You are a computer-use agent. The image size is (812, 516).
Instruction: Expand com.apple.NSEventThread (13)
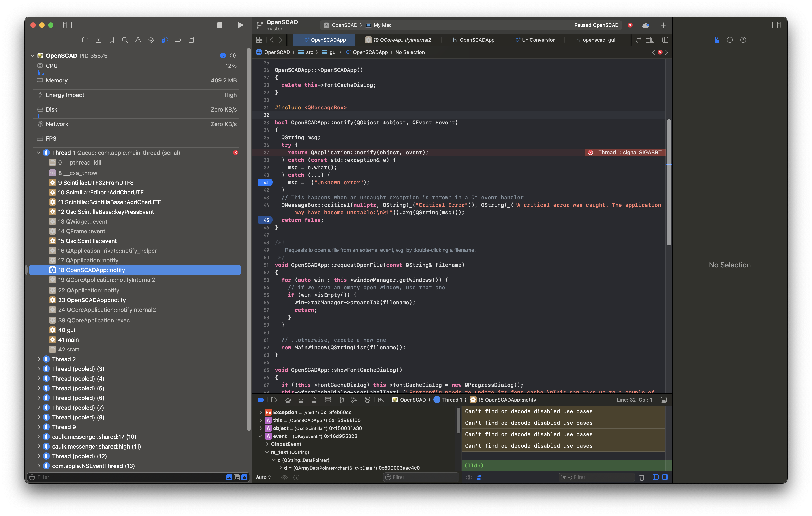[x=39, y=466]
